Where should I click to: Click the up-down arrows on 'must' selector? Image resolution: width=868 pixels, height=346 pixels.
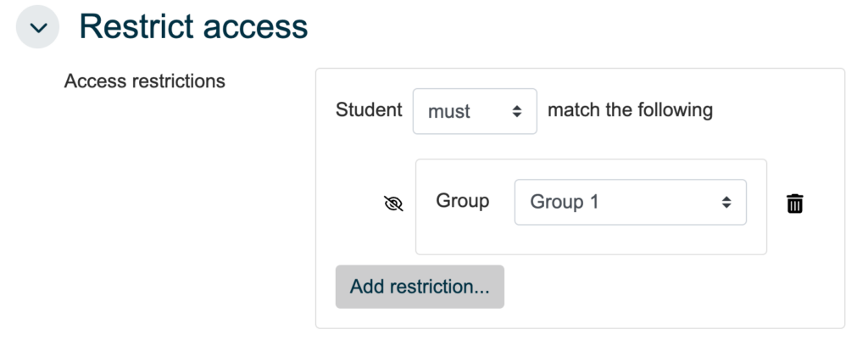(517, 112)
